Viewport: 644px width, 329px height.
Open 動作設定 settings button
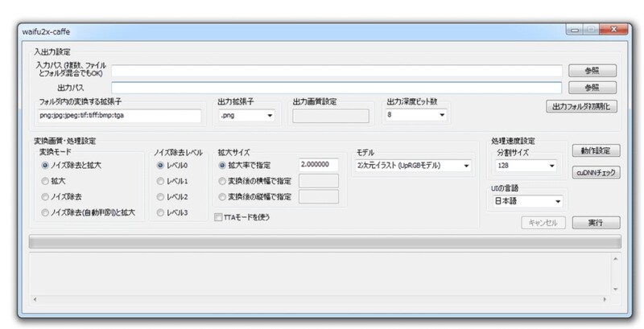596,150
